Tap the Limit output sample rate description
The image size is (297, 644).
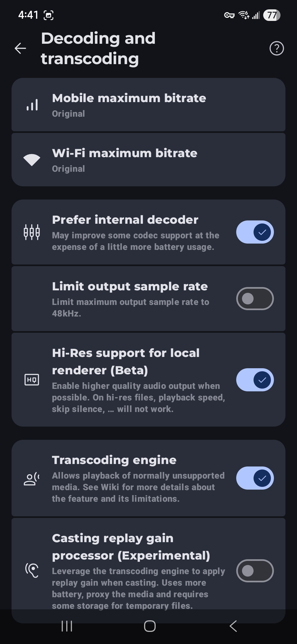pos(131,308)
